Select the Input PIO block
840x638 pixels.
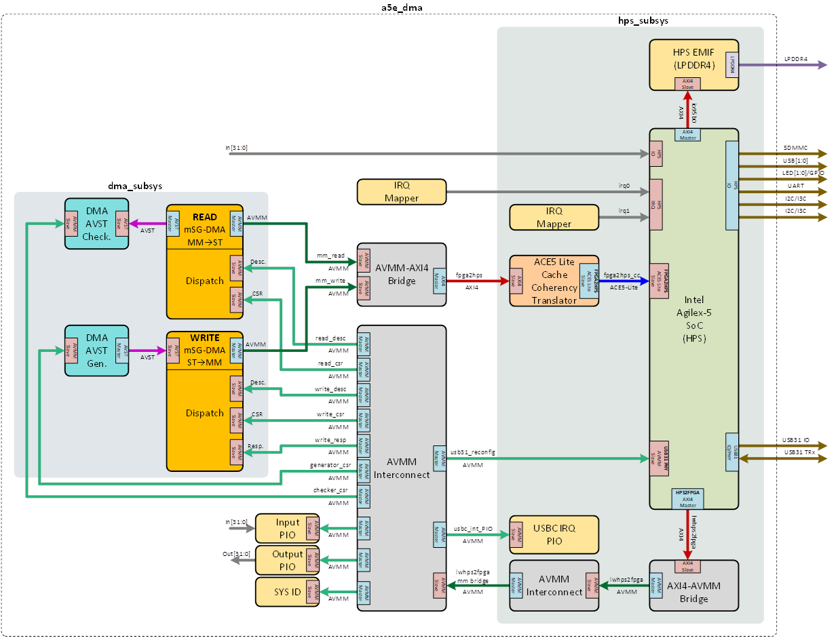coord(287,528)
